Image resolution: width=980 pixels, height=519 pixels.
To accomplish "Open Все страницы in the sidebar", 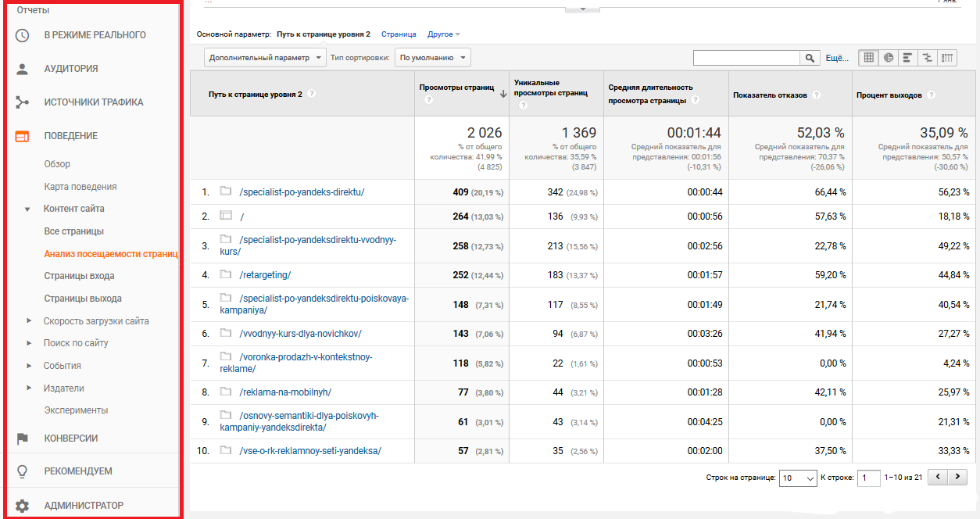I will tap(73, 231).
